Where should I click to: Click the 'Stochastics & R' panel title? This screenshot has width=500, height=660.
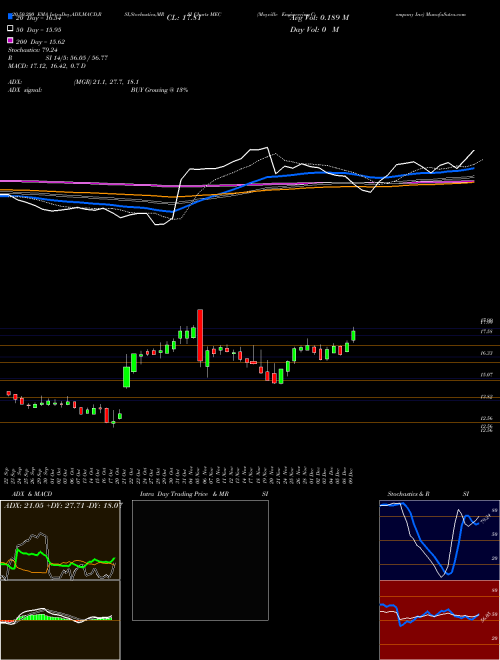click(409, 494)
